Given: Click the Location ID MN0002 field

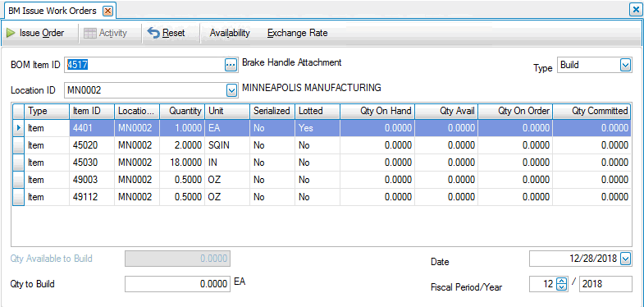Looking at the screenshot, I should click(145, 90).
